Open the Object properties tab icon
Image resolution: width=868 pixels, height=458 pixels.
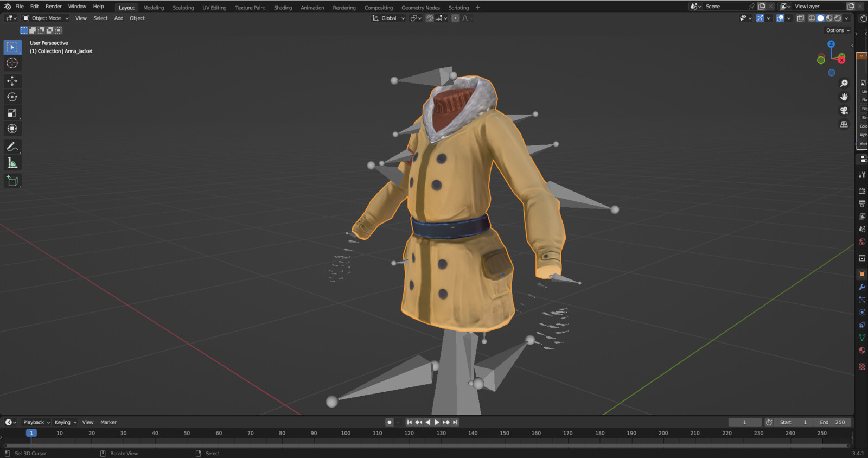click(862, 274)
